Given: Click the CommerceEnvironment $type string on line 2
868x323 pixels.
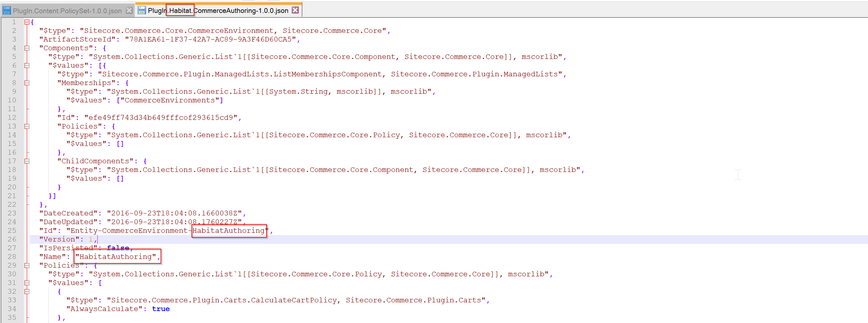Looking at the screenshot, I should 233,31.
